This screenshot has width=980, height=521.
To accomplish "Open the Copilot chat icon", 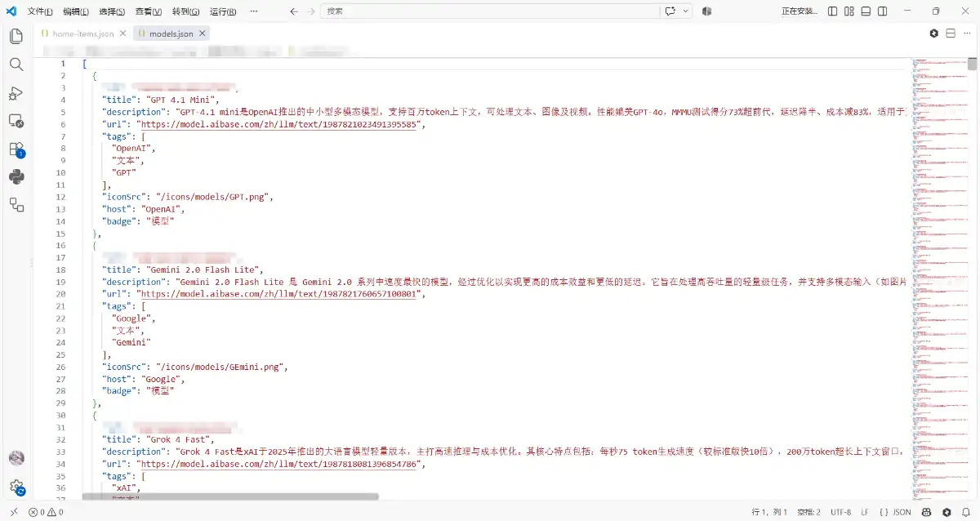I will (x=670, y=11).
